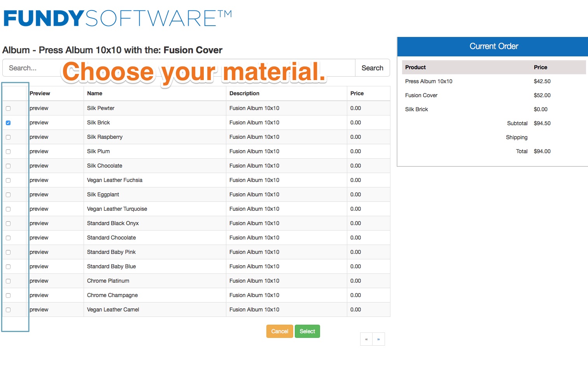Click the Search button

(x=373, y=68)
